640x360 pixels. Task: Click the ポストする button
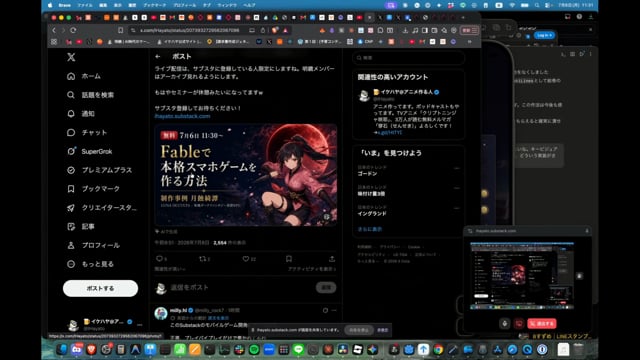(100, 288)
